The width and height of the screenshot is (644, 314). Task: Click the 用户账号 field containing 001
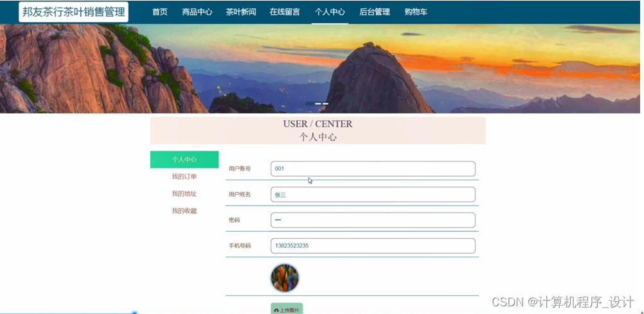(373, 169)
